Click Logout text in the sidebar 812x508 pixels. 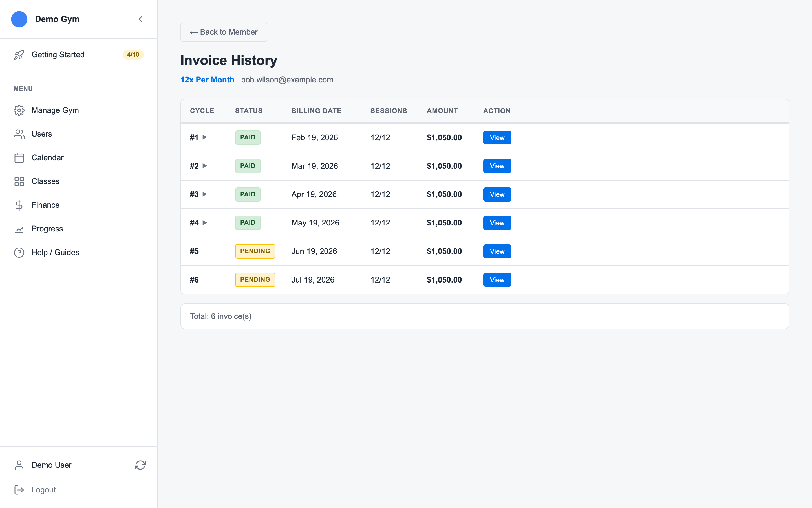44,490
